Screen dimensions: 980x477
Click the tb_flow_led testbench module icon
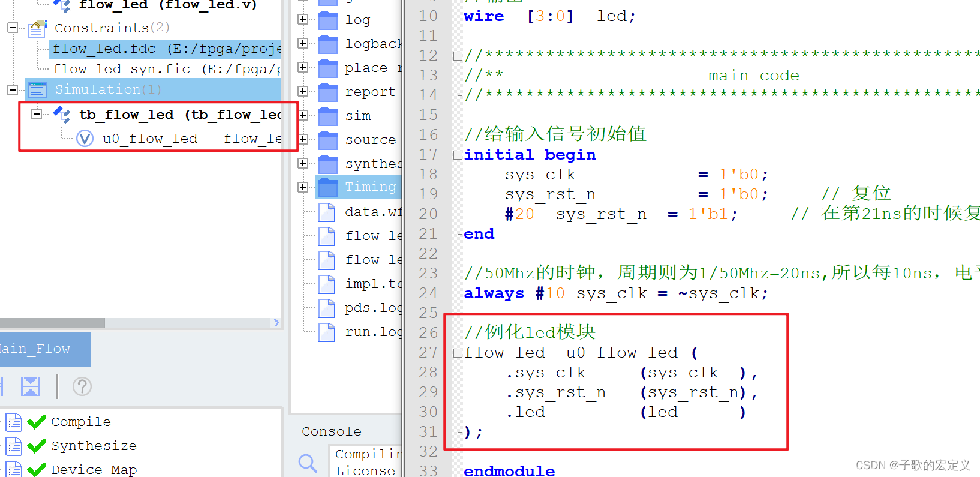(62, 114)
